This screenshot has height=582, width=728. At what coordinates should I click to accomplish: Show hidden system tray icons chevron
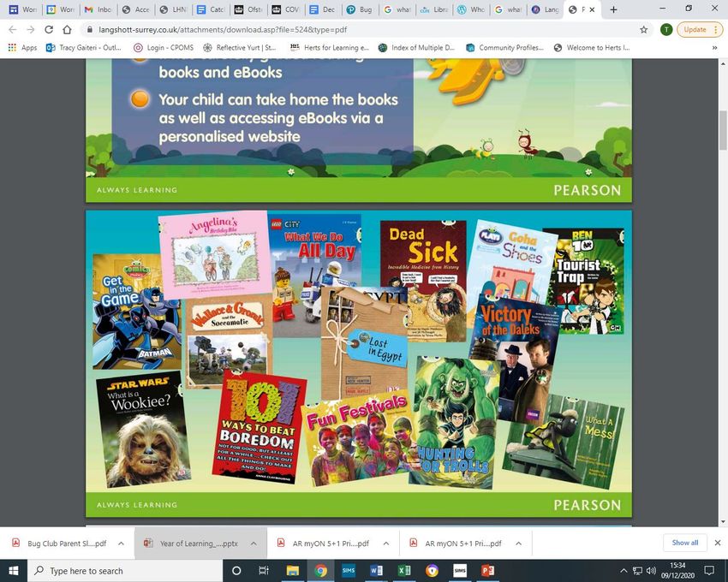pyautogui.click(x=624, y=570)
